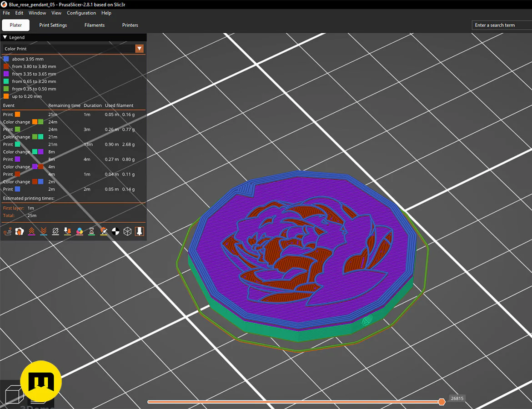Toggle travel moves visibility icon
The image size is (532, 409).
(7, 231)
